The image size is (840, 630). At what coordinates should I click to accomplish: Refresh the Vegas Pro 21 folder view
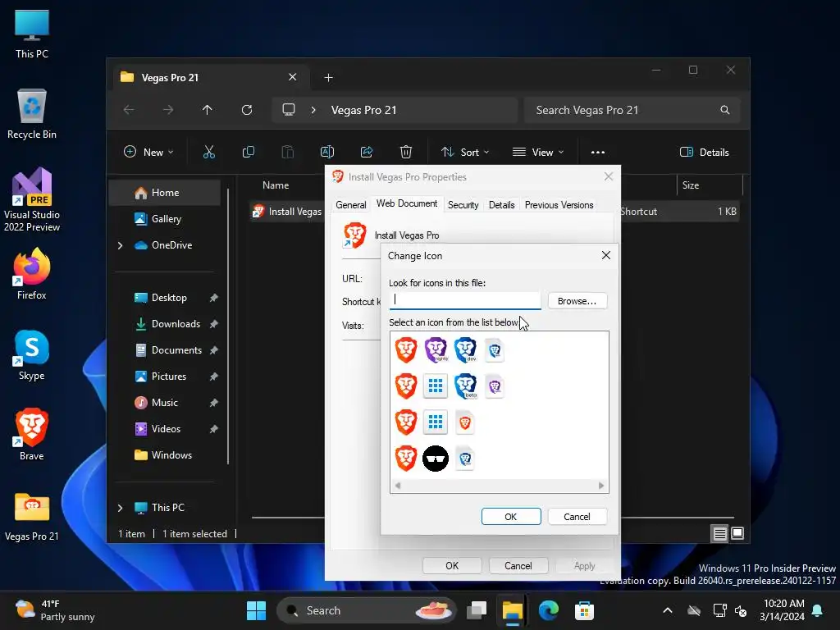point(247,110)
